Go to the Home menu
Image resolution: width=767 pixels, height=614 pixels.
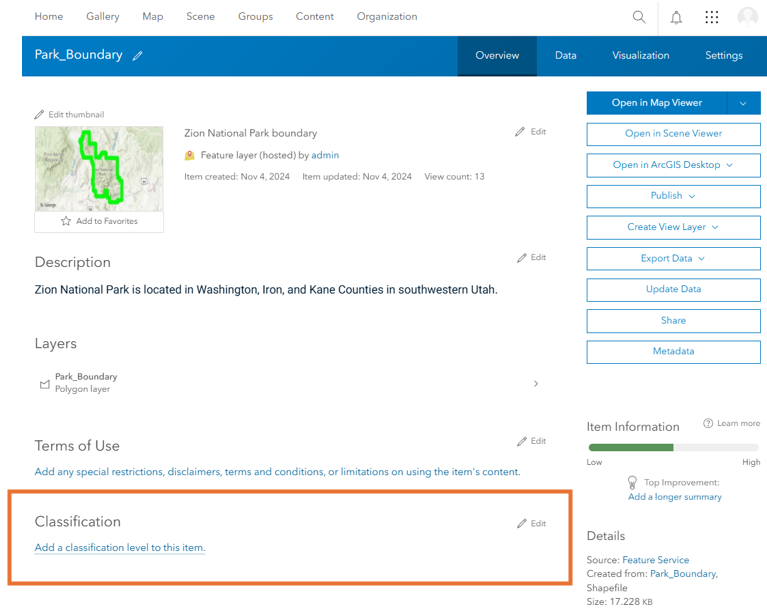[48, 17]
